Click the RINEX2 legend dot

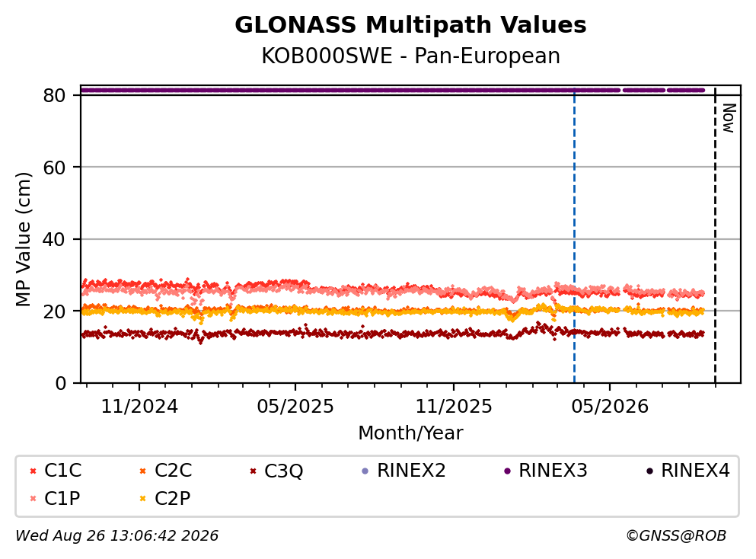tap(365, 471)
